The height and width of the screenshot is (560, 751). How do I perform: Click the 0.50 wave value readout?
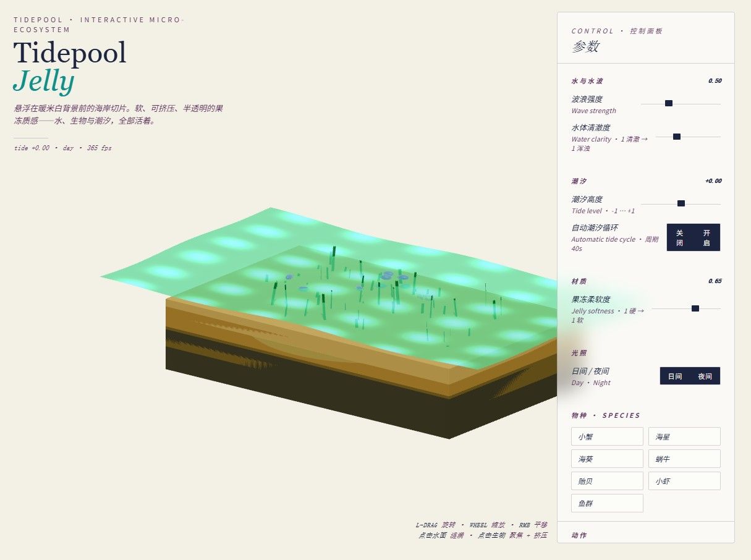coord(715,81)
